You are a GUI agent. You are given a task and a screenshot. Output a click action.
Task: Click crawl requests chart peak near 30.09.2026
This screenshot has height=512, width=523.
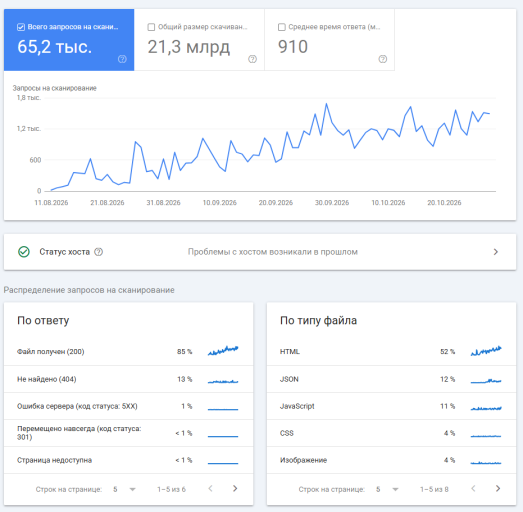coord(327,104)
